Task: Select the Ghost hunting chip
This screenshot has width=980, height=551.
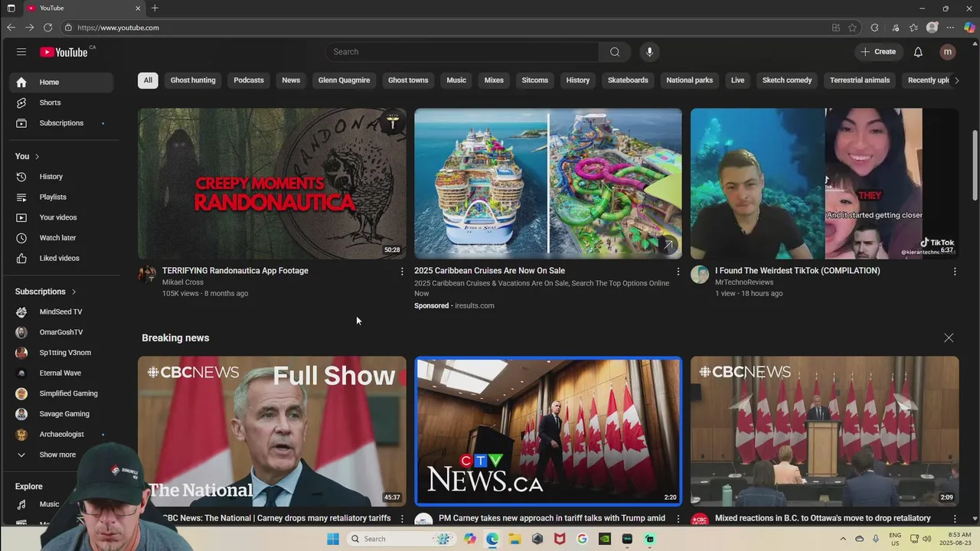Action: pyautogui.click(x=193, y=80)
